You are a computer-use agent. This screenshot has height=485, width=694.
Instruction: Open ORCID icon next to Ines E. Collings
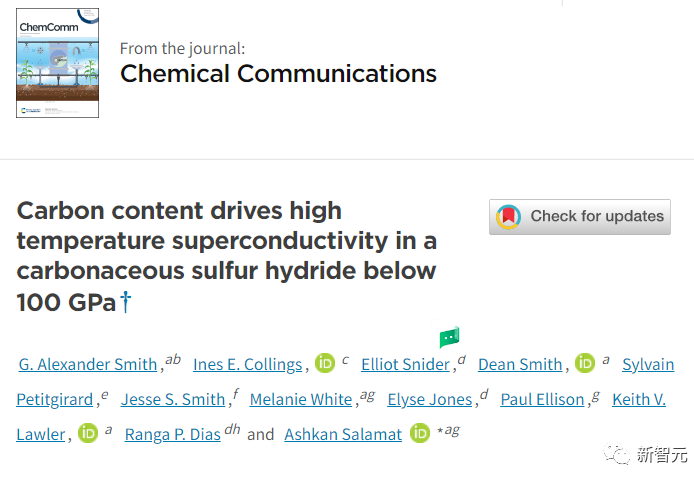click(x=324, y=364)
